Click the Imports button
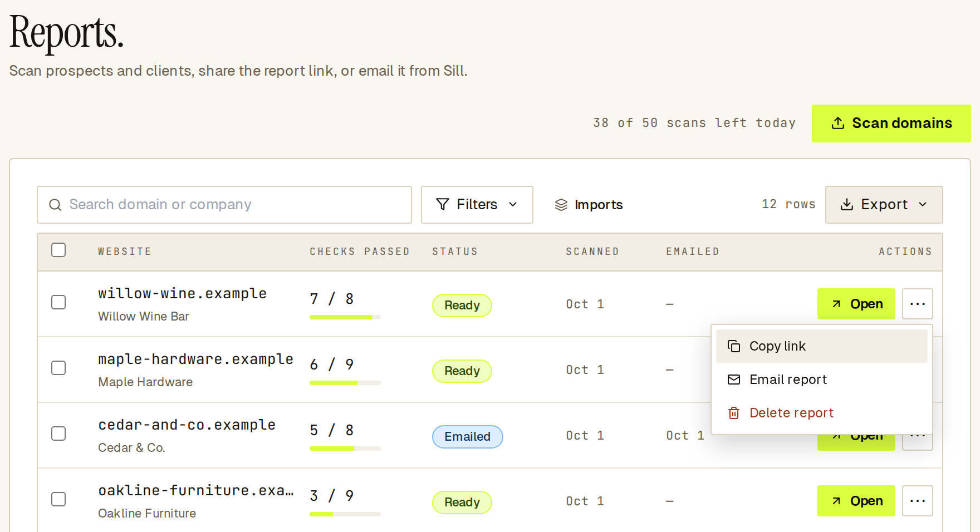The width and height of the screenshot is (980, 532). [x=589, y=205]
